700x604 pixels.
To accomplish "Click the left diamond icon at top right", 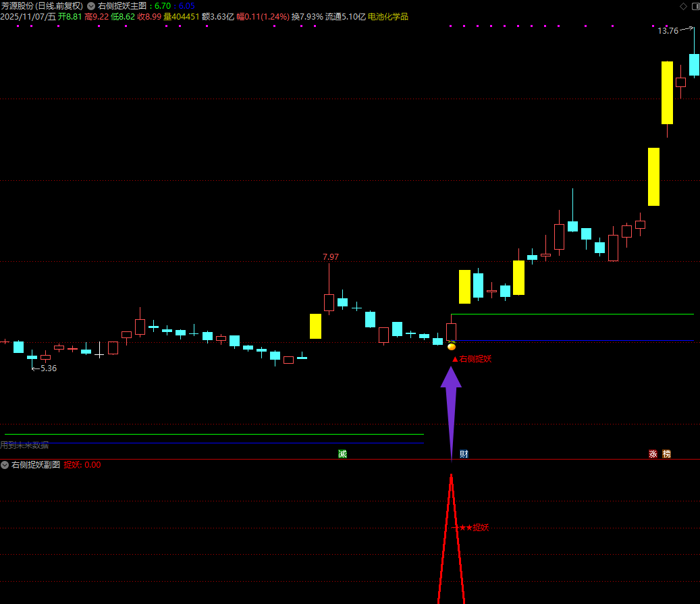I will point(682,6).
